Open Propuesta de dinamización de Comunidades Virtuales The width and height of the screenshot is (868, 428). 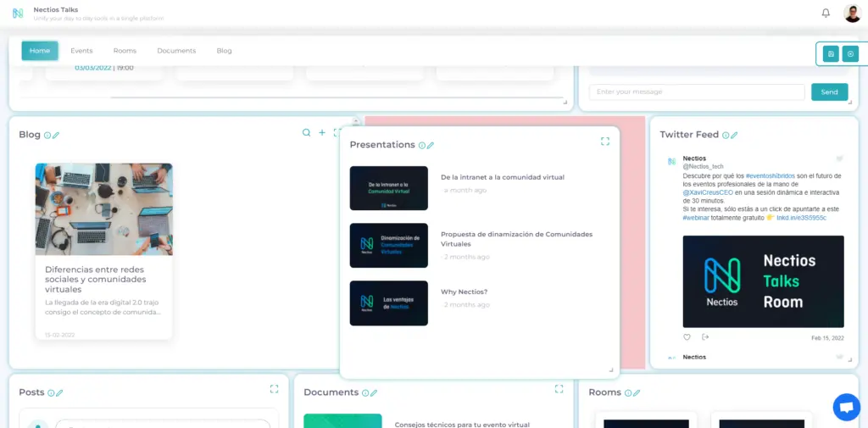516,239
